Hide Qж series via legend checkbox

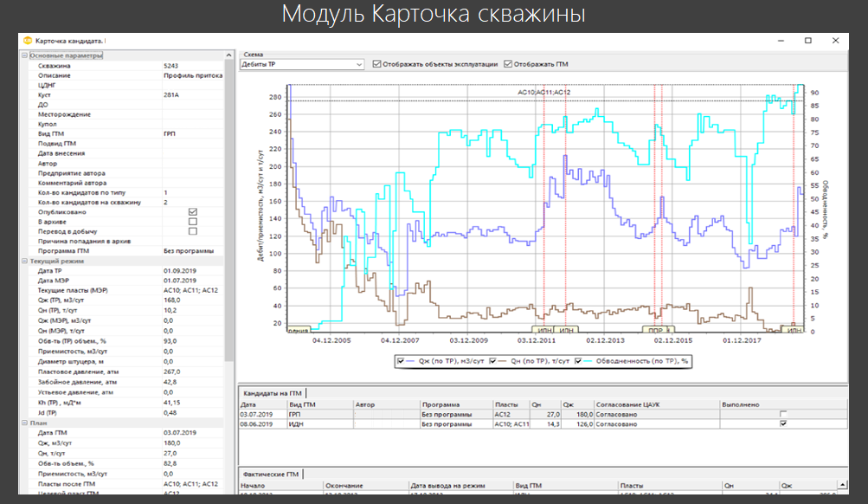point(401,361)
